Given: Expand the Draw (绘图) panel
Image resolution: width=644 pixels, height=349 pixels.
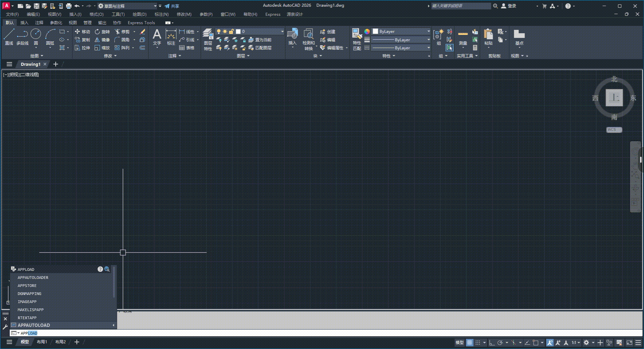Looking at the screenshot, I should tap(37, 56).
